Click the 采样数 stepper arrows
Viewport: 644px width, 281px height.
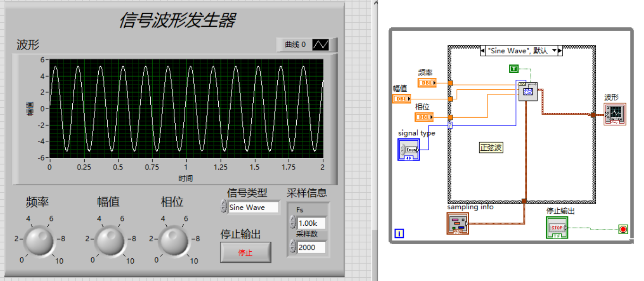click(x=293, y=247)
